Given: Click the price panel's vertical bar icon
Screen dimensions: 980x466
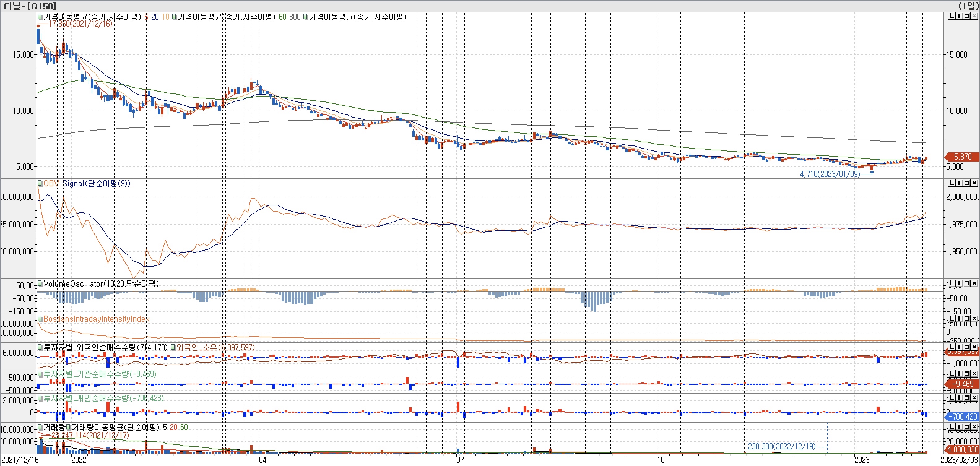Looking at the screenshot, I should (x=960, y=16).
